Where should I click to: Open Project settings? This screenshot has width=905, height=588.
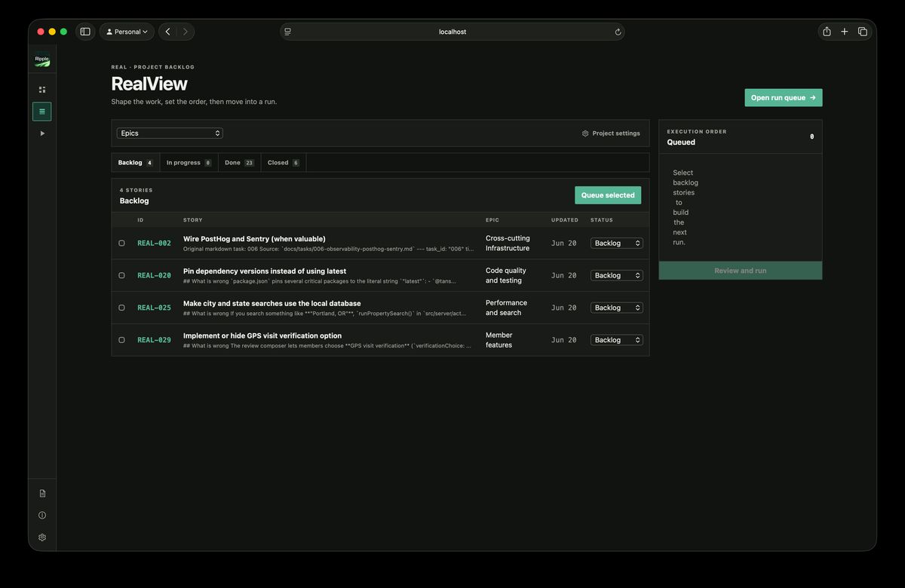pyautogui.click(x=611, y=133)
